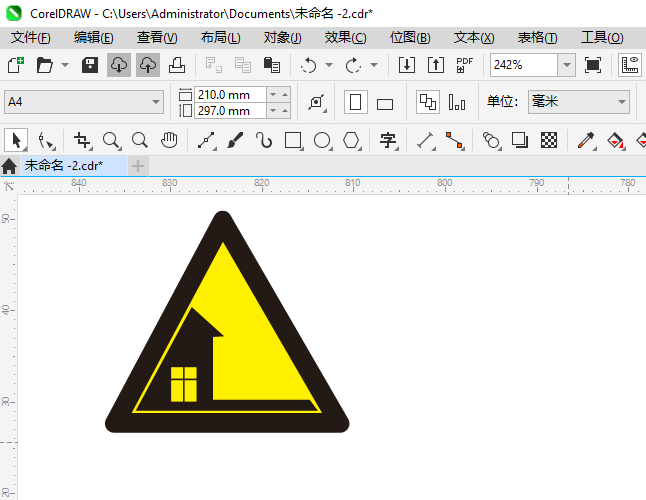Click the New document icon
Image resolution: width=646 pixels, height=500 pixels.
[16, 65]
